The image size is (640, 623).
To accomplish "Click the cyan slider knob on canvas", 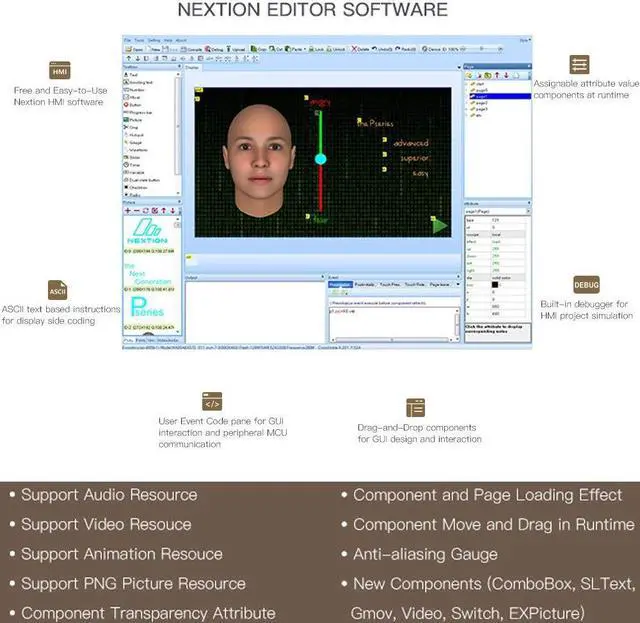I will pyautogui.click(x=321, y=158).
